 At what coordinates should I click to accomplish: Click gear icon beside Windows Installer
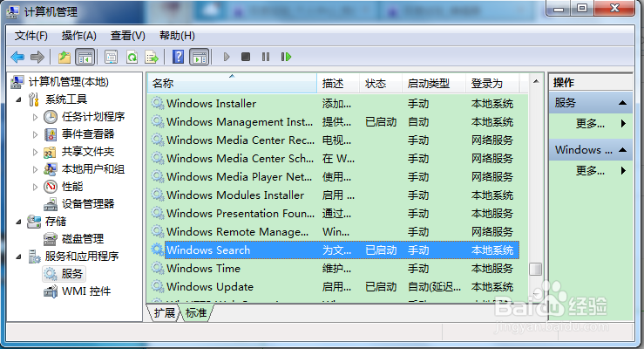(x=158, y=103)
